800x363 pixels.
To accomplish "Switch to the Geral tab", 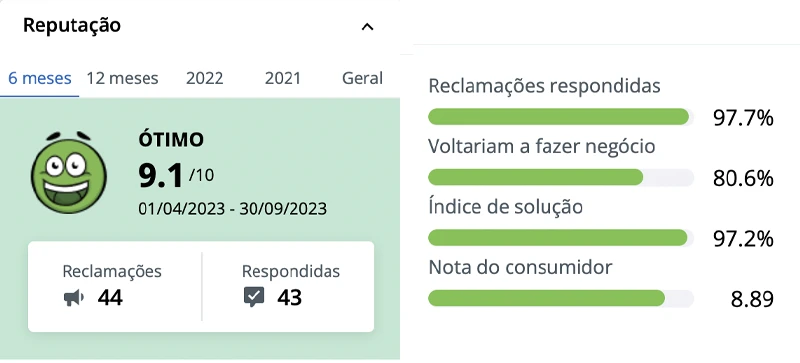I will 362,79.
